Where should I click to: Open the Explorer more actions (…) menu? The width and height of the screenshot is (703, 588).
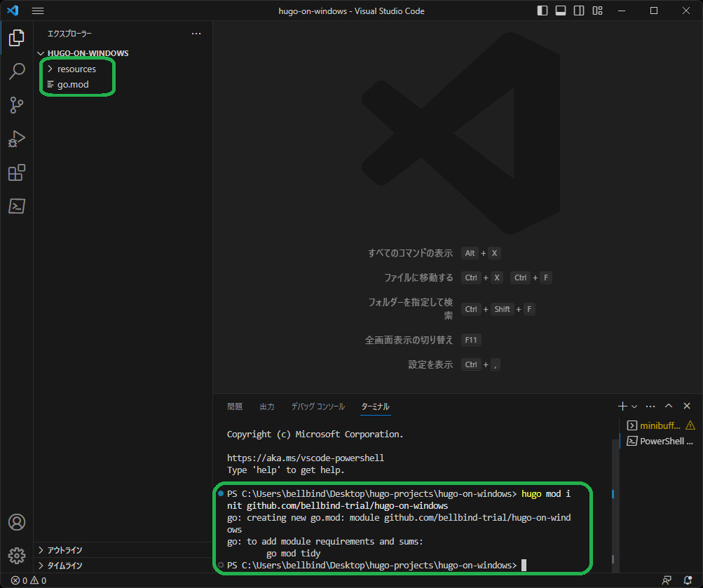click(196, 34)
